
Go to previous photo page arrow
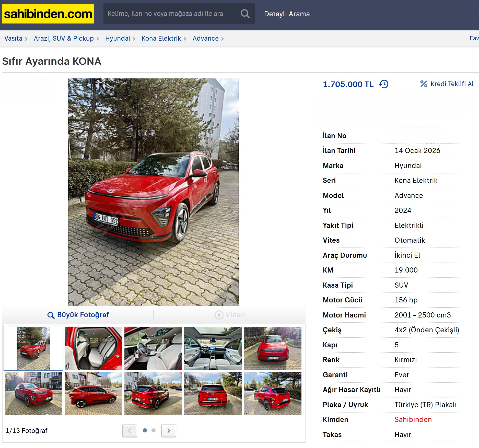[x=130, y=431]
